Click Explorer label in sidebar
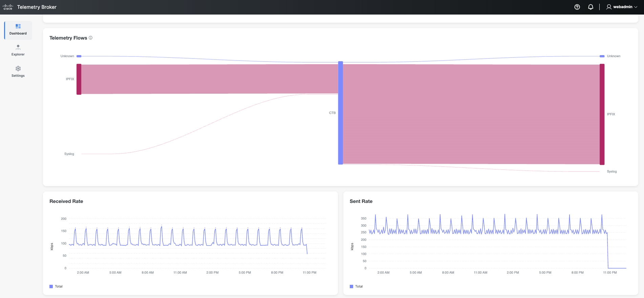 pos(18,54)
